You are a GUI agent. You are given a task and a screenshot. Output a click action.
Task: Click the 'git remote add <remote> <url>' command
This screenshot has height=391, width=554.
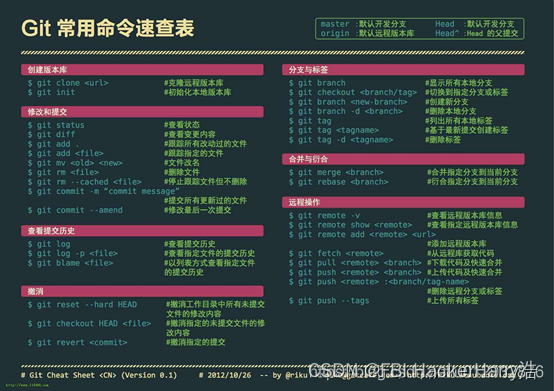362,235
